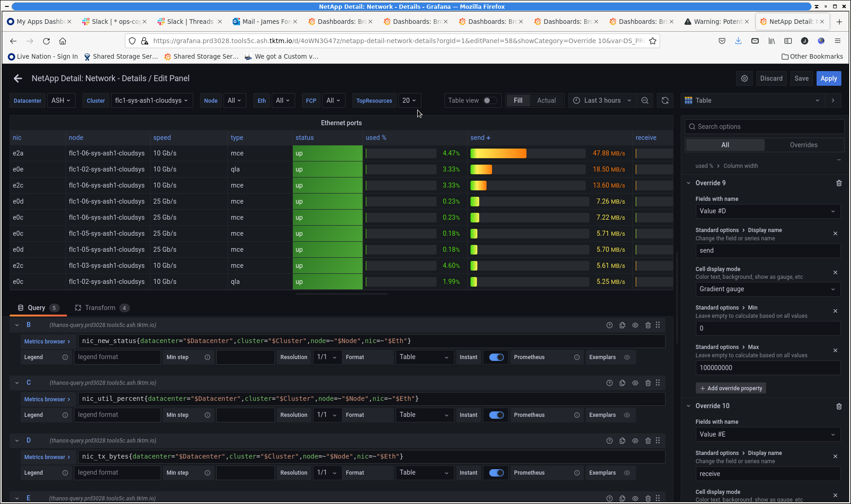Open Metrics browser for query B
Image resolution: width=851 pixels, height=504 pixels.
point(47,341)
